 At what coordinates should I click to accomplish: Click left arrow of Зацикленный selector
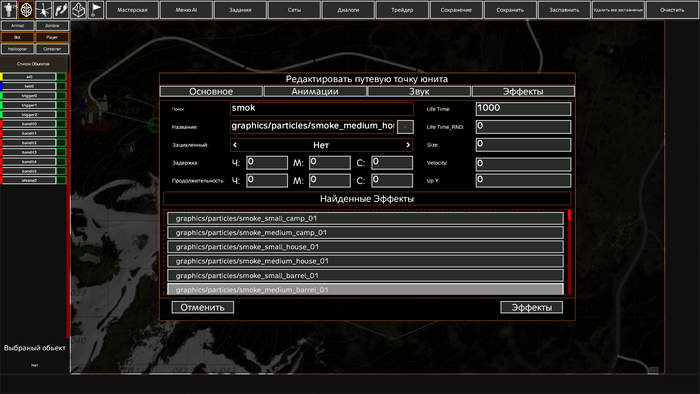click(235, 145)
